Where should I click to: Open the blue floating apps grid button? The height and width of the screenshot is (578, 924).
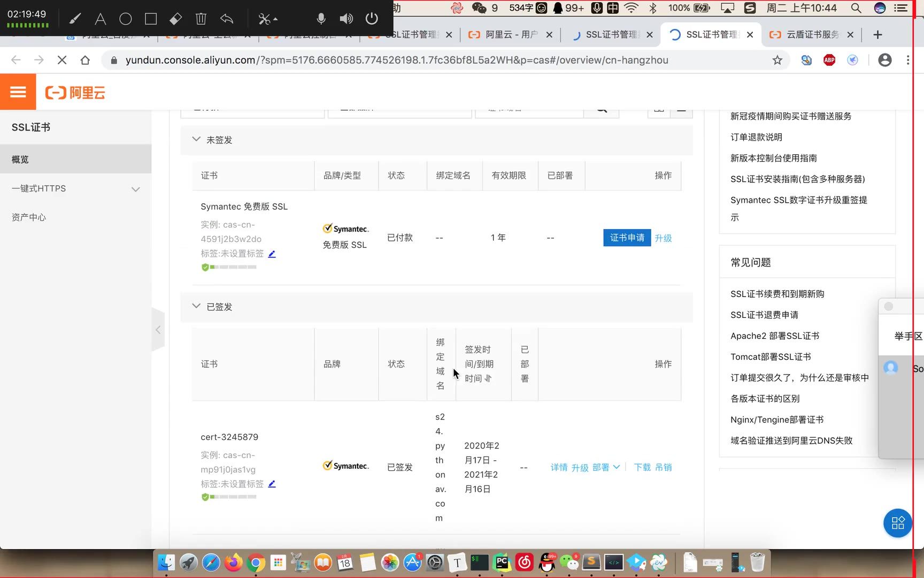click(897, 522)
